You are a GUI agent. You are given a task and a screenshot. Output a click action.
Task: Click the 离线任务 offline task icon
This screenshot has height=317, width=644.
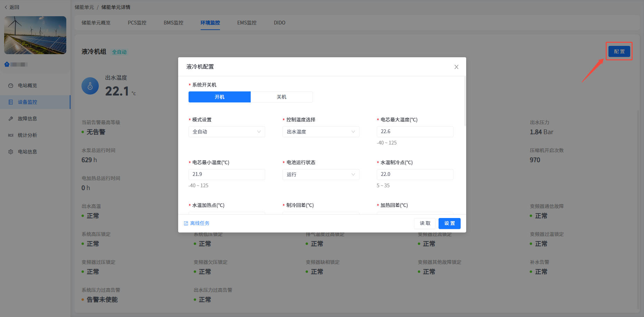186,224
